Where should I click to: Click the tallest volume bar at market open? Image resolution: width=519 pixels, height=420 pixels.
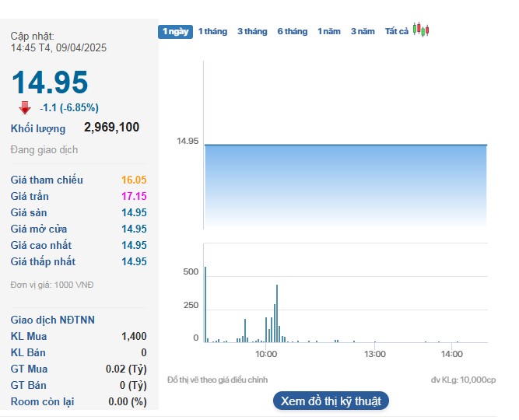(205, 305)
